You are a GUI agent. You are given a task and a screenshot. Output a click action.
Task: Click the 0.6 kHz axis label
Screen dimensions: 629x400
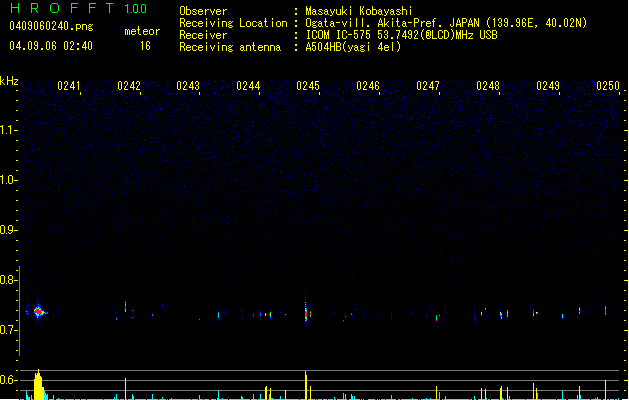[x=8, y=380]
